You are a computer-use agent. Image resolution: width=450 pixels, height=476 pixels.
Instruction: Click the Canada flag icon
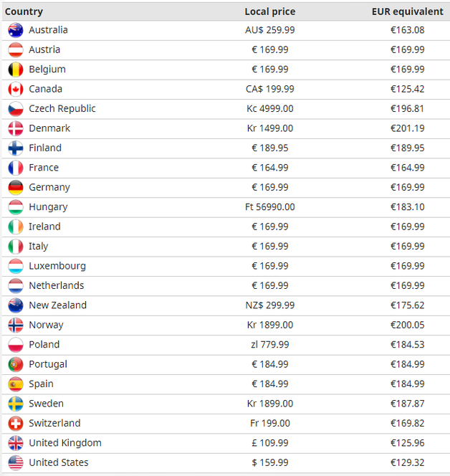click(16, 89)
